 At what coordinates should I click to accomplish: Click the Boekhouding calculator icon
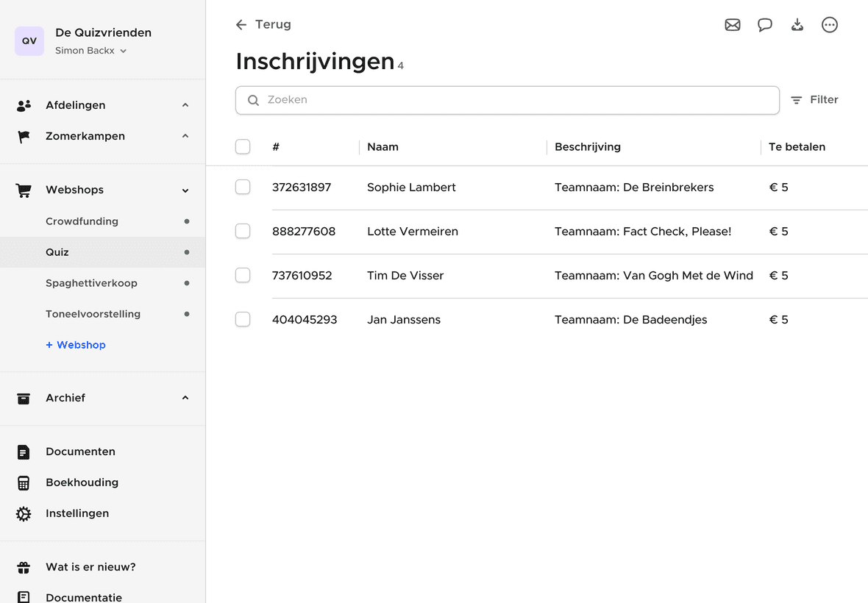(24, 483)
